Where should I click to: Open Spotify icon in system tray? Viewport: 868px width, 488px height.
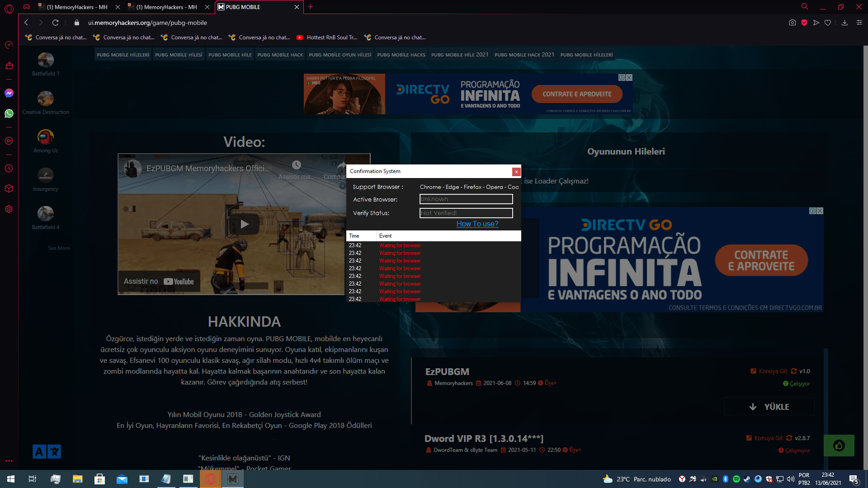tap(736, 479)
